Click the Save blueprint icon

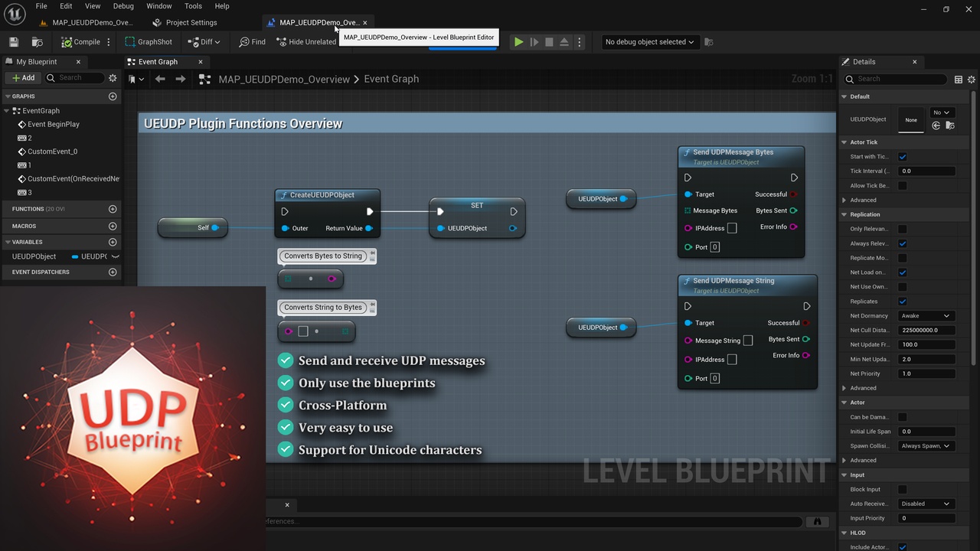point(14,42)
